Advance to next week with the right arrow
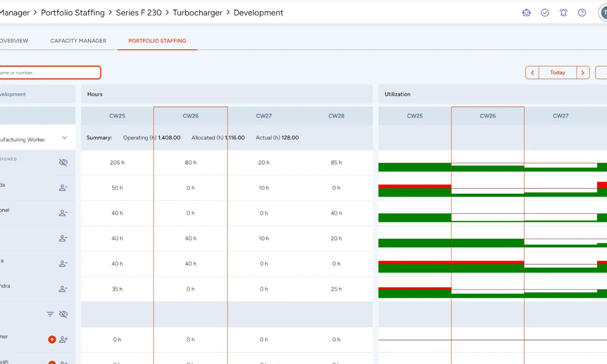The width and height of the screenshot is (607, 364). coord(583,73)
